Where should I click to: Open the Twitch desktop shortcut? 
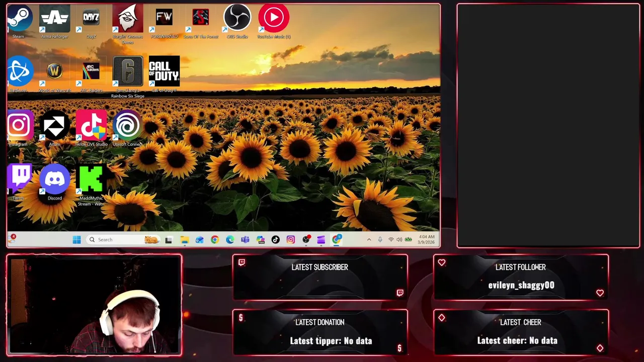point(19,183)
